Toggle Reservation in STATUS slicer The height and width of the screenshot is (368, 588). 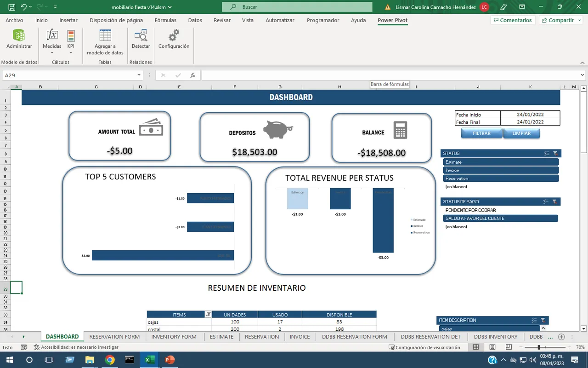click(501, 178)
